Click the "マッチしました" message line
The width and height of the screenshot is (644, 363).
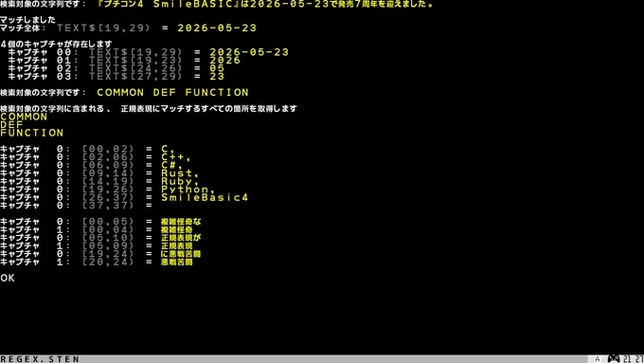27,20
